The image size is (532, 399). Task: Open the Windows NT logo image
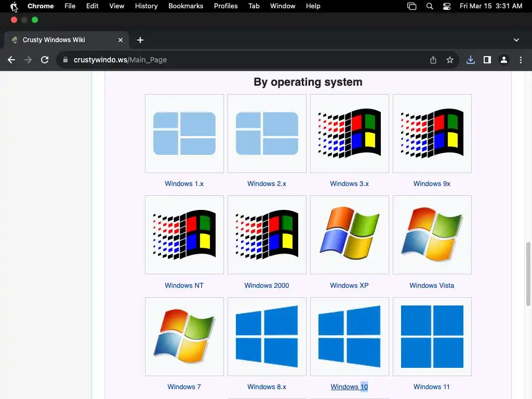pyautogui.click(x=184, y=235)
